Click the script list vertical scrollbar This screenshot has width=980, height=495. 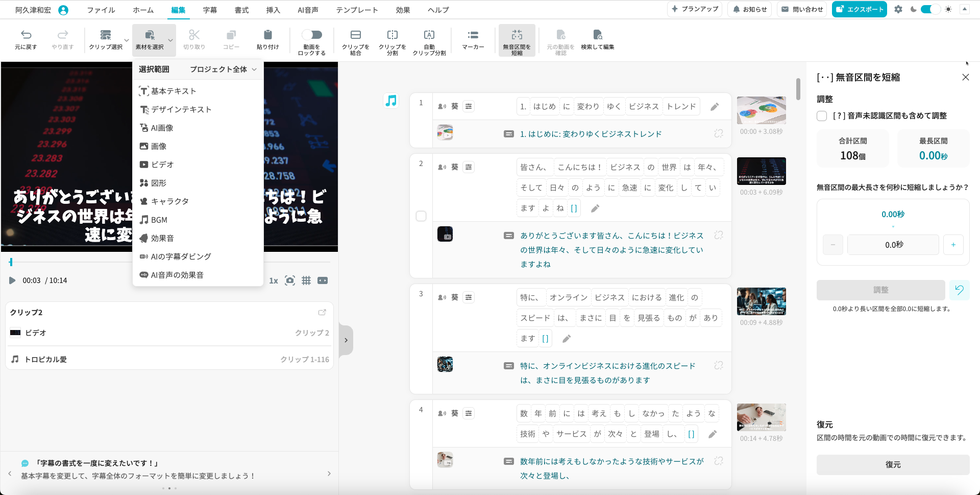[798, 89]
